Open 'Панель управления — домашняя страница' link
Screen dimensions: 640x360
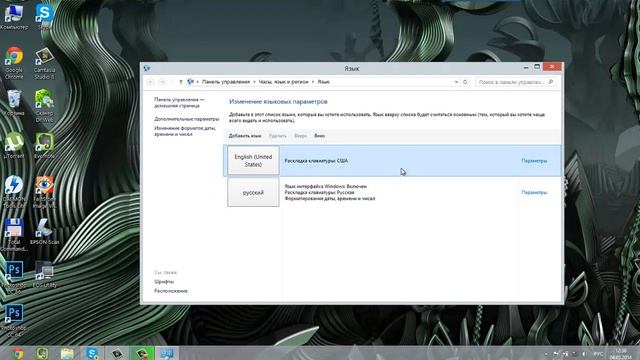tap(179, 102)
